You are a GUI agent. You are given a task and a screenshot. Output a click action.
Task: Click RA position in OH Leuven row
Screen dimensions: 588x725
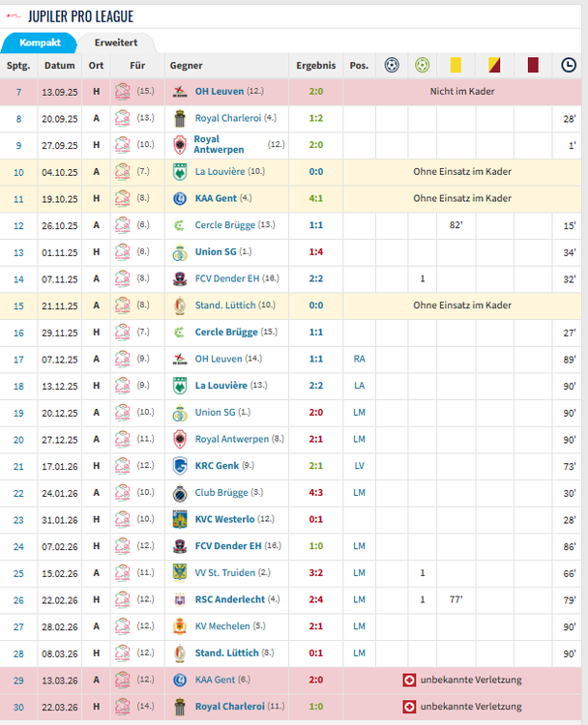click(359, 359)
